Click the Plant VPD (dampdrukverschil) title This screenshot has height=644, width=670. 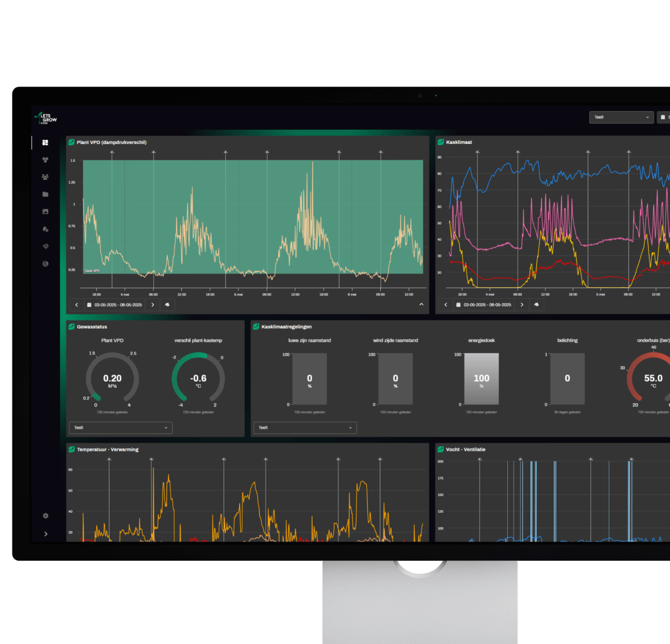click(x=111, y=142)
